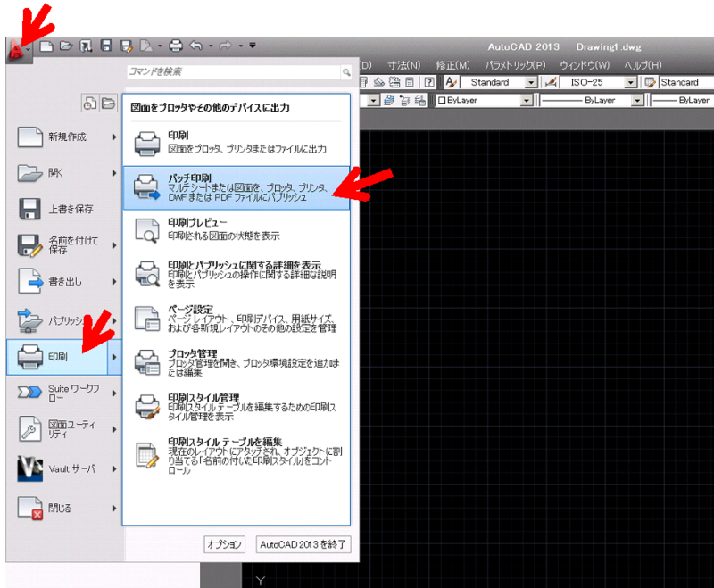Open the AutoCAD application menu button
The width and height of the screenshot is (714, 588).
click(x=19, y=49)
